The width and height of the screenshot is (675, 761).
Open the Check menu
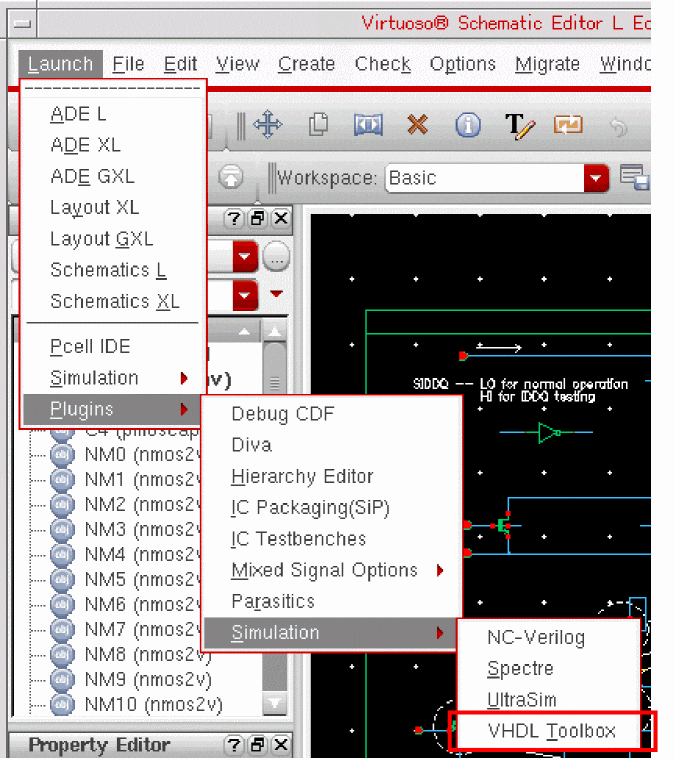(382, 64)
